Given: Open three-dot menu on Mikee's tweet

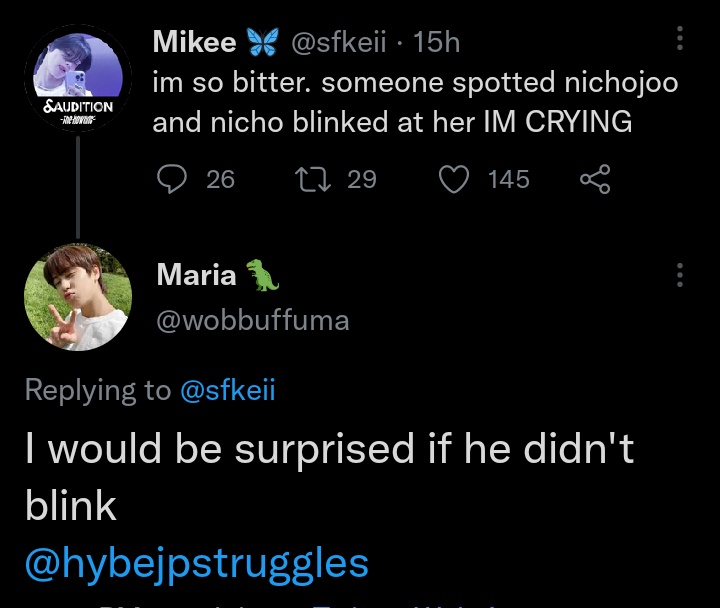Looking at the screenshot, I should point(680,39).
